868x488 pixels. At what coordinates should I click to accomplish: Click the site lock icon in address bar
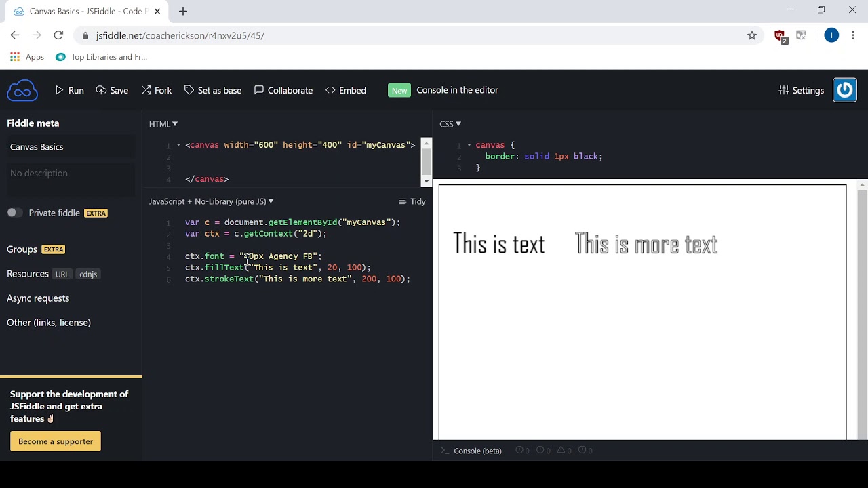click(x=85, y=35)
